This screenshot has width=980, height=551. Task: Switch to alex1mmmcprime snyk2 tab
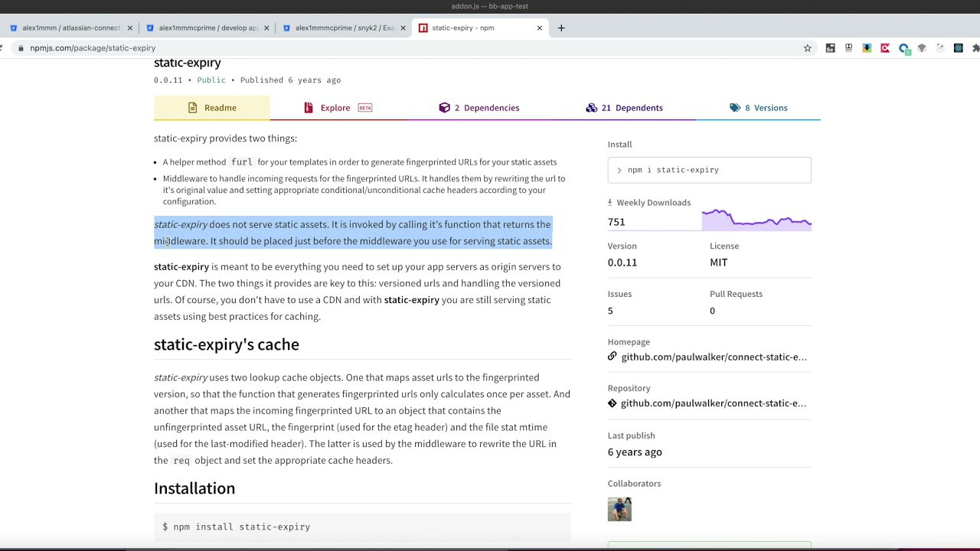(343, 28)
